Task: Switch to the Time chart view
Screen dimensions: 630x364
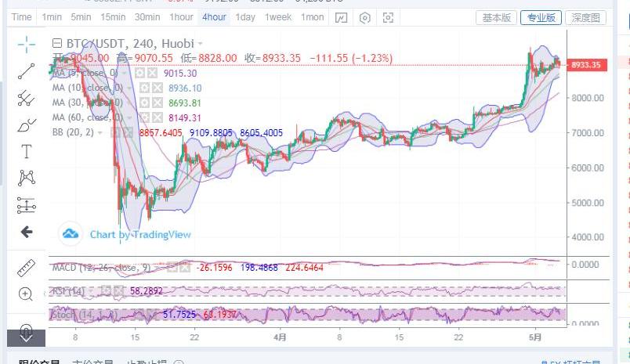Action: coord(21,17)
